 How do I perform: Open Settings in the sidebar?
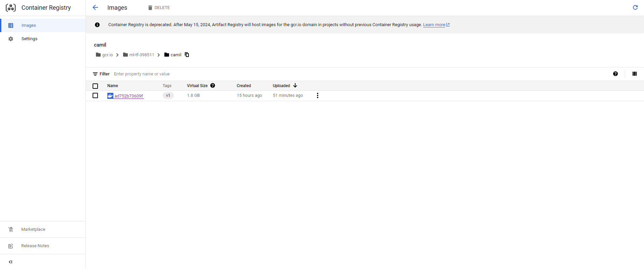point(43,39)
